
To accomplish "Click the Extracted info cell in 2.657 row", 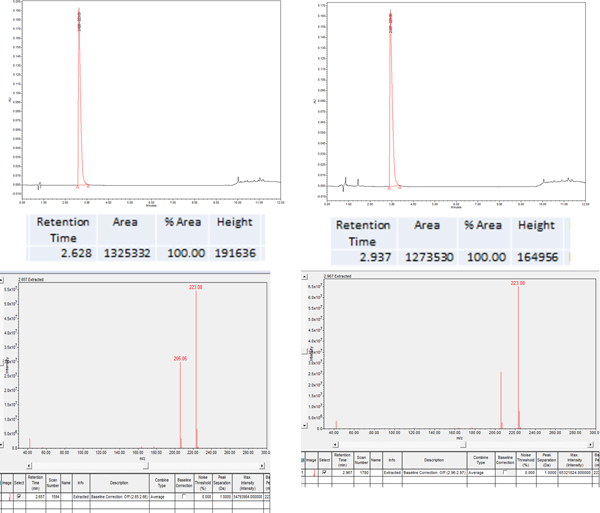I will (81, 497).
